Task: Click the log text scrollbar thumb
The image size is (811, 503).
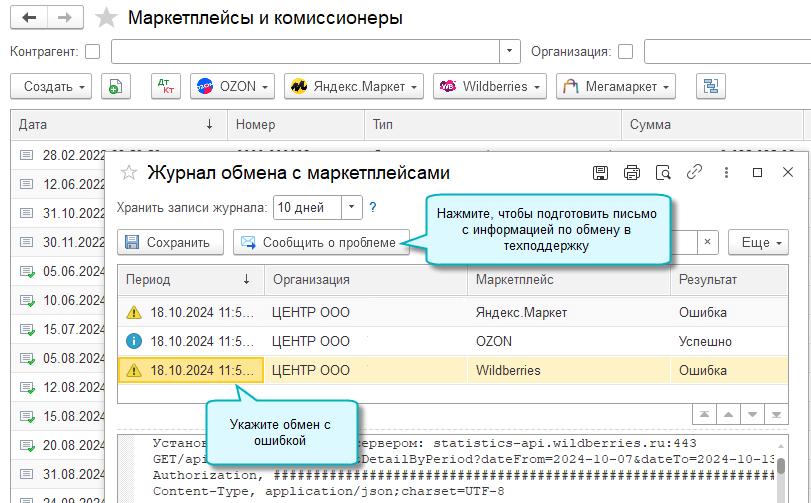Action: pyautogui.click(x=781, y=465)
